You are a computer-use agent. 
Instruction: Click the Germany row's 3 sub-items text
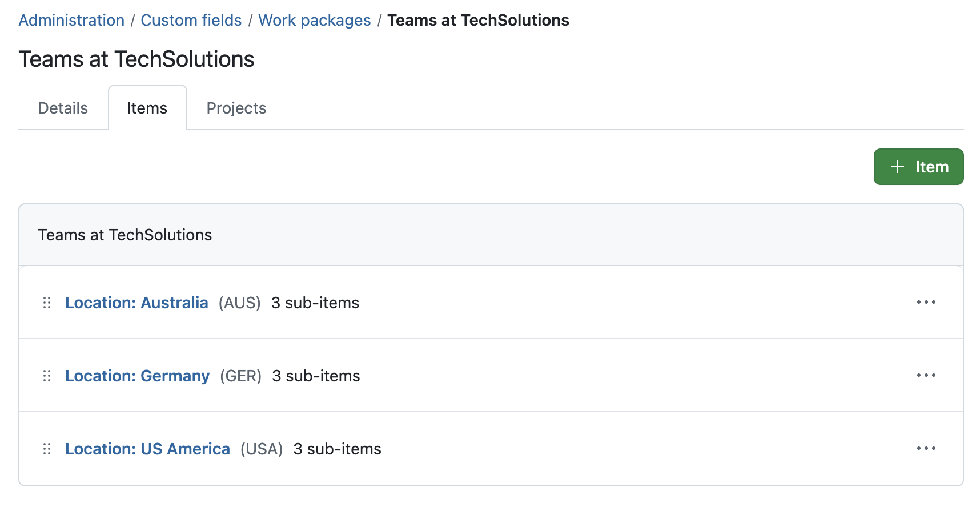click(316, 376)
